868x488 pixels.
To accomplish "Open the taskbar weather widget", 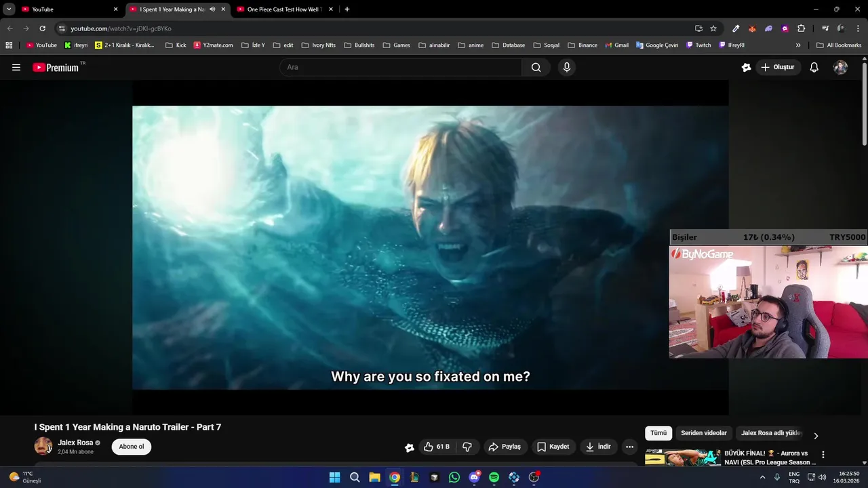I will [x=26, y=477].
